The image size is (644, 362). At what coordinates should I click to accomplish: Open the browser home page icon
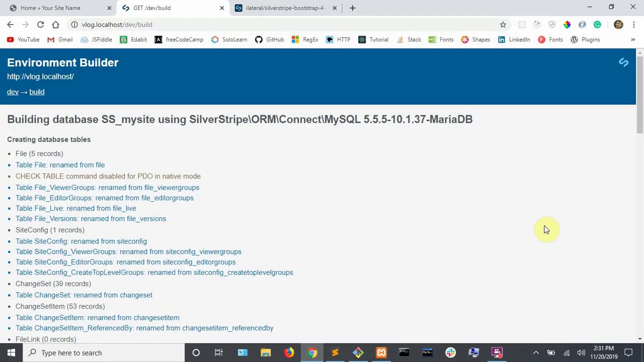[55, 25]
